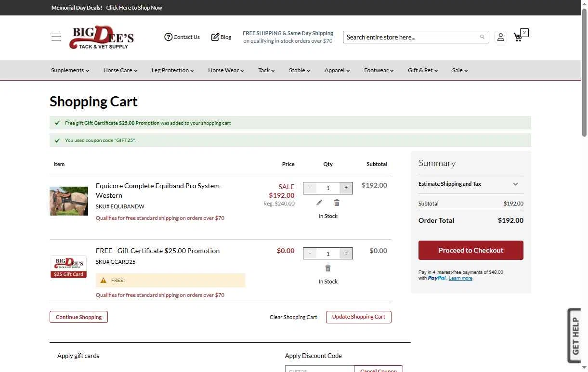Click Continue Shopping button
Image resolution: width=588 pixels, height=372 pixels.
coord(78,317)
